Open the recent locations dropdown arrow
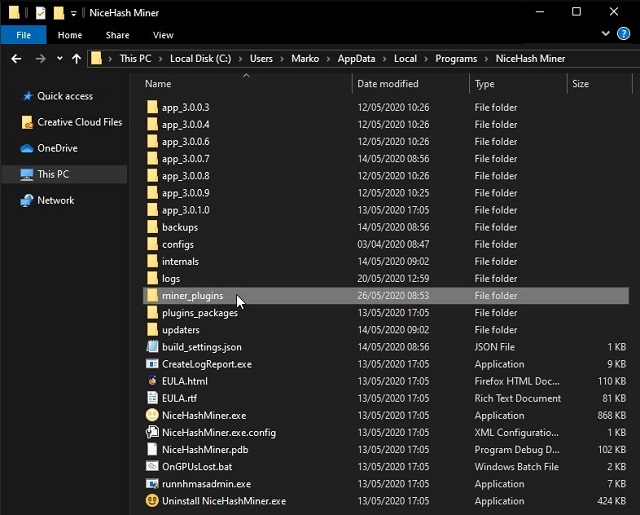This screenshot has width=640, height=515. [60, 58]
